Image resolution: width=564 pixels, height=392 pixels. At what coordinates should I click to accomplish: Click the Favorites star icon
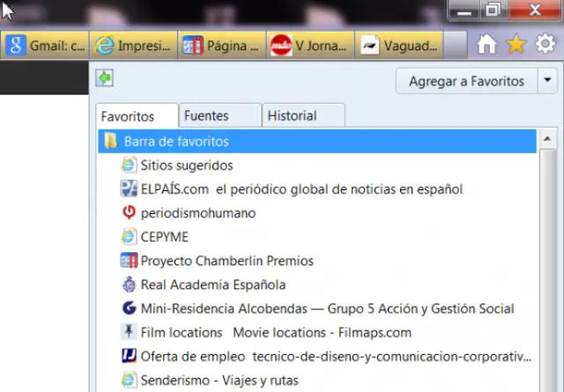coord(516,44)
